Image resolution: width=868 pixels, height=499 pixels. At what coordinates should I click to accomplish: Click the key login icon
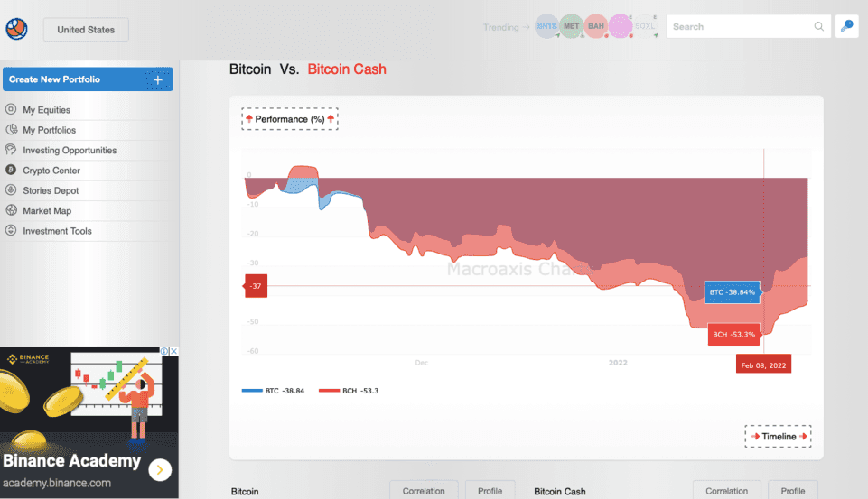click(846, 26)
